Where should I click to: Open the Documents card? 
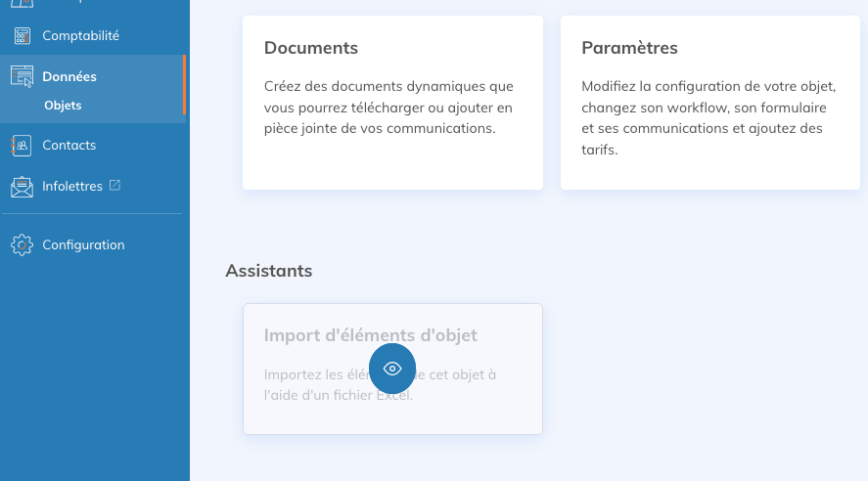pyautogui.click(x=392, y=103)
